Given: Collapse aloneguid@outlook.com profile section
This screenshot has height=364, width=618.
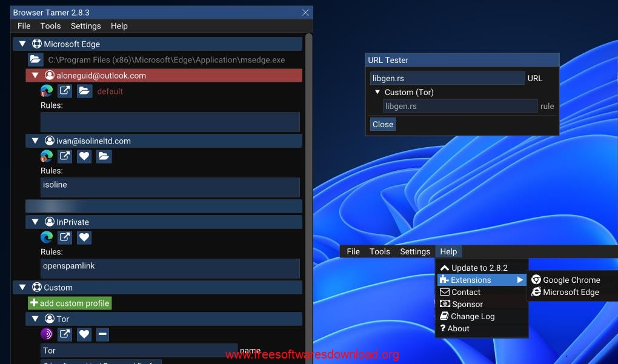Looking at the screenshot, I should pos(35,75).
